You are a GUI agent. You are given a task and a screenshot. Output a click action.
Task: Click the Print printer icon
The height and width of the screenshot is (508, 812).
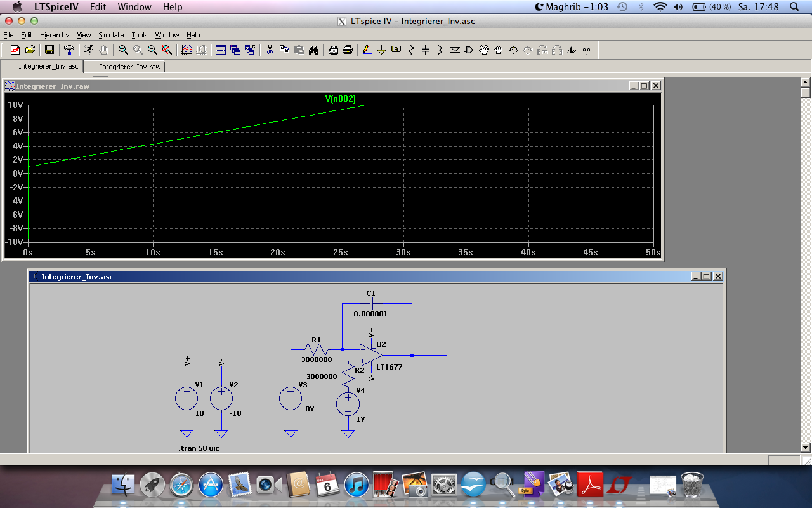coord(348,50)
